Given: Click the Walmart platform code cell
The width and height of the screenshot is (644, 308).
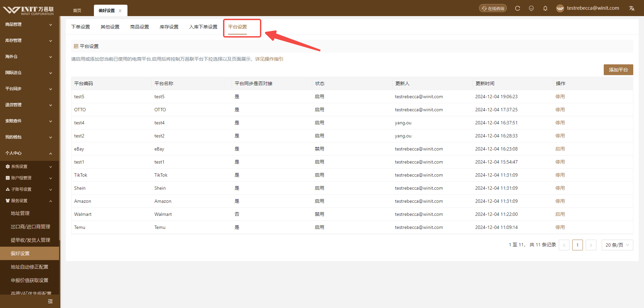Looking at the screenshot, I should pos(83,214).
